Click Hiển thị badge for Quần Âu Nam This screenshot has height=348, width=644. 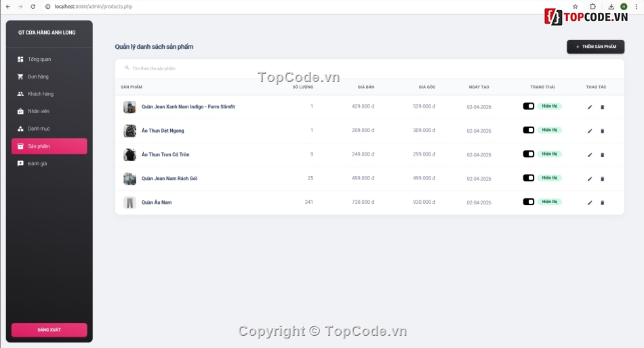pyautogui.click(x=550, y=202)
